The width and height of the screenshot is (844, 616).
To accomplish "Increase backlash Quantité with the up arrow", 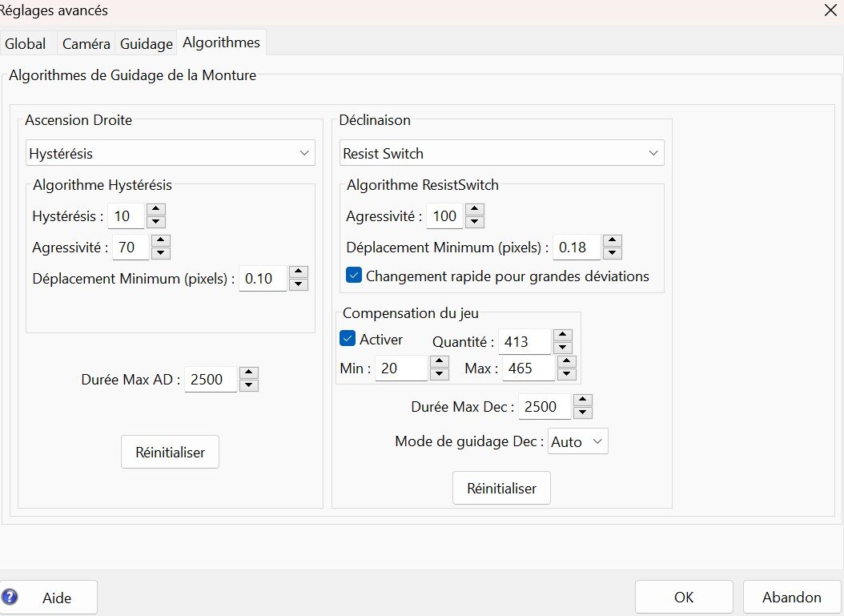I will [562, 336].
